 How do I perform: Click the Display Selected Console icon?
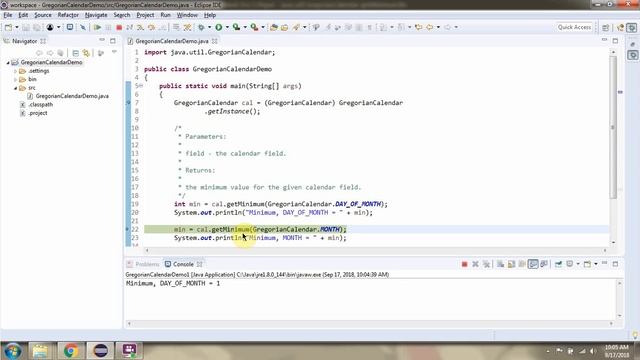coord(570,264)
